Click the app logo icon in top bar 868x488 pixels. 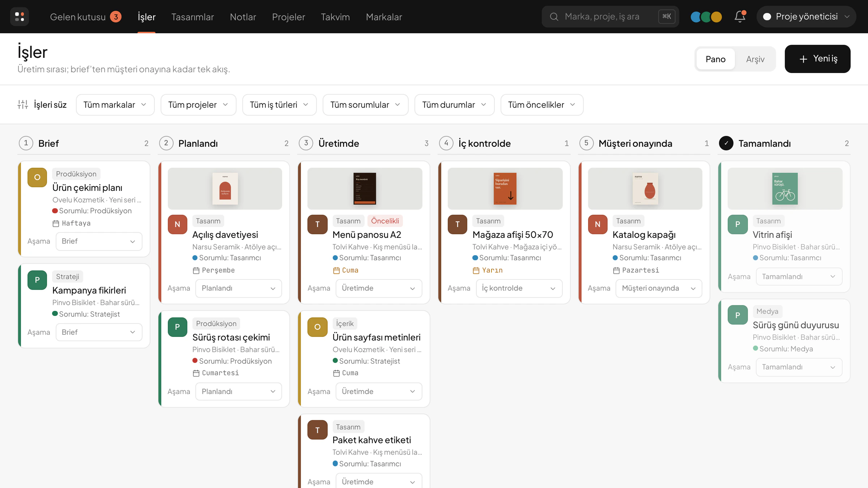click(x=20, y=17)
